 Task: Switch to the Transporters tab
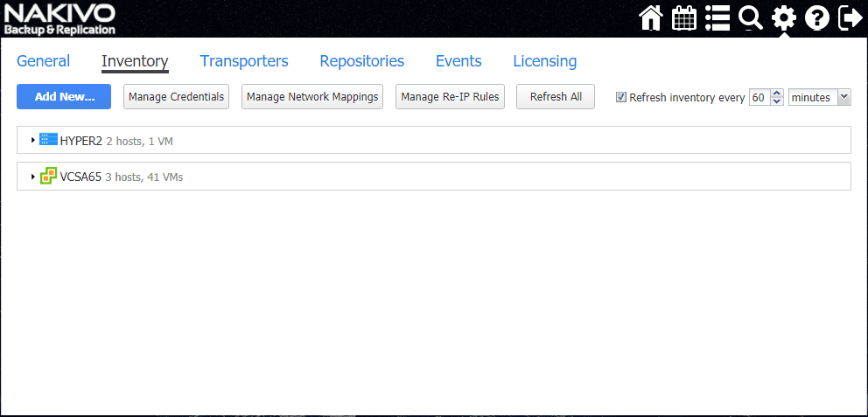pos(244,61)
